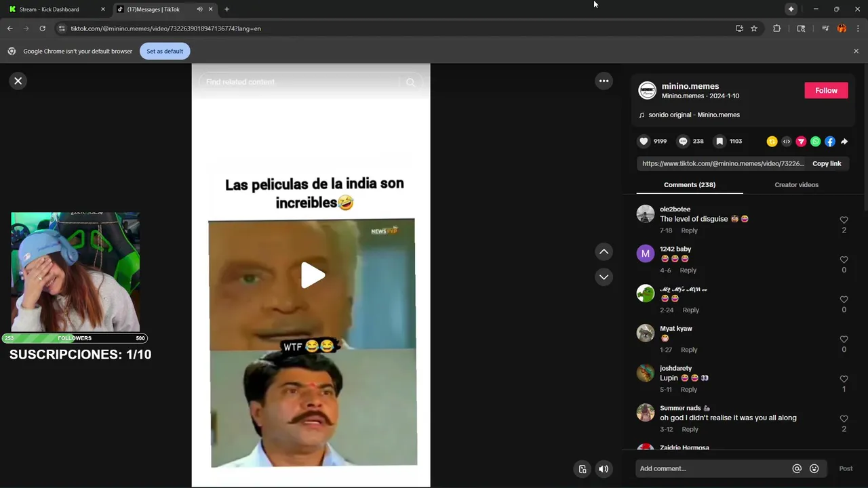Click Find related content search field
868x488 pixels.
tap(298, 82)
